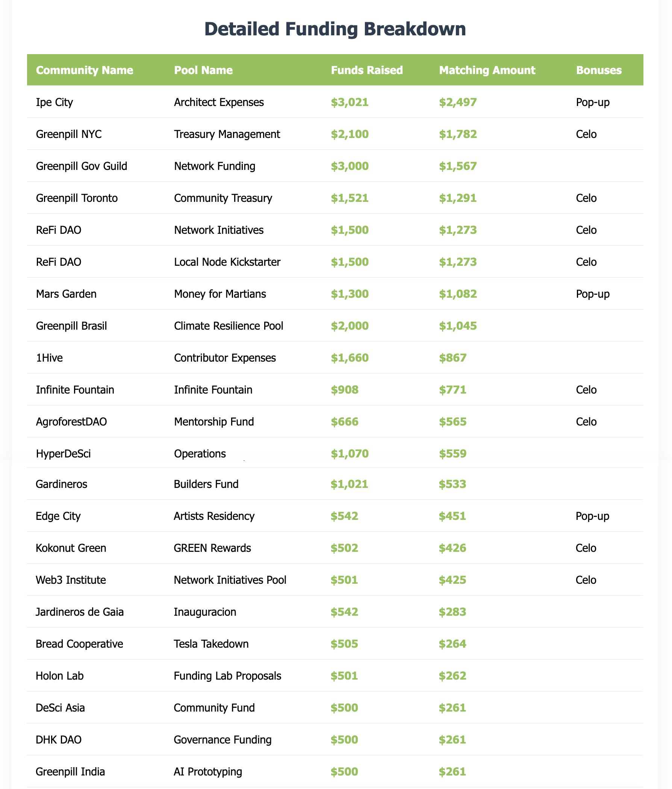Click the Detailed Funding Breakdown title
672x789 pixels.
click(x=335, y=29)
